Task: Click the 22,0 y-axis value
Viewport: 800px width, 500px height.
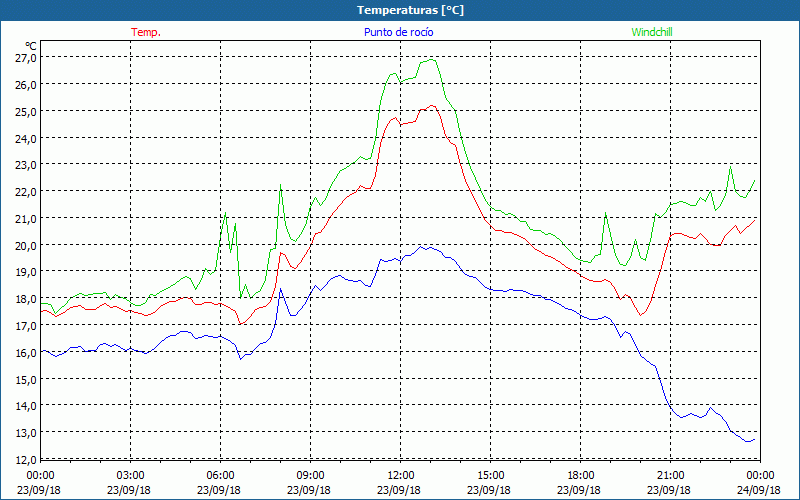Action: pyautogui.click(x=26, y=192)
